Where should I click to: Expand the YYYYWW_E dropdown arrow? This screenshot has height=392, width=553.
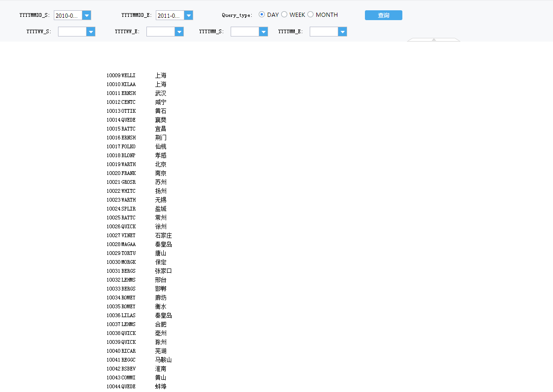(x=179, y=32)
